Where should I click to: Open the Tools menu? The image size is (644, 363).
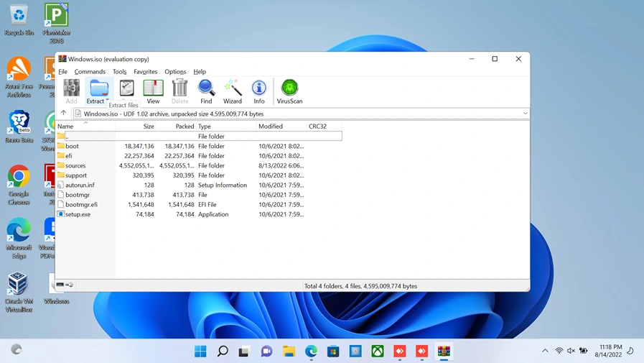[119, 72]
